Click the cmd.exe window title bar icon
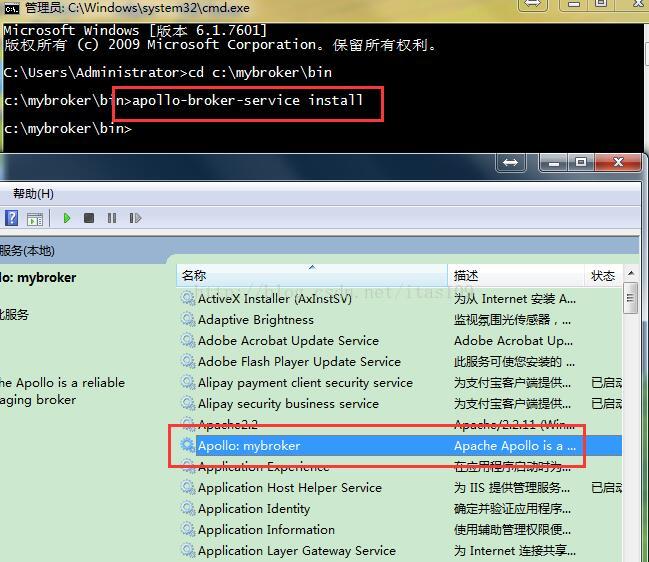The width and height of the screenshot is (649, 562). (11, 8)
